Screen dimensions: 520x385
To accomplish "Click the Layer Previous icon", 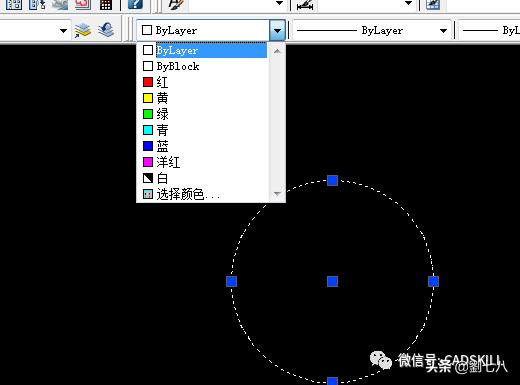I will click(x=106, y=30).
